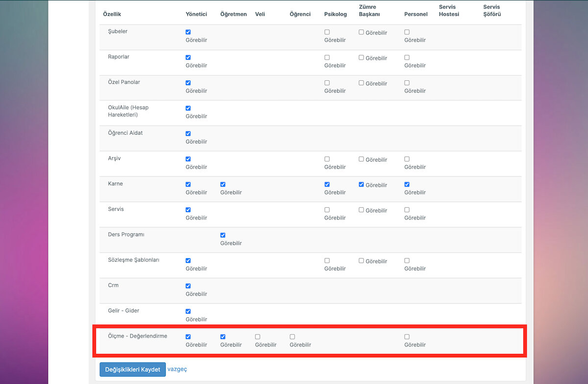
Task: Disable Zümre Başkanı checkbox for Karne
Action: point(361,185)
